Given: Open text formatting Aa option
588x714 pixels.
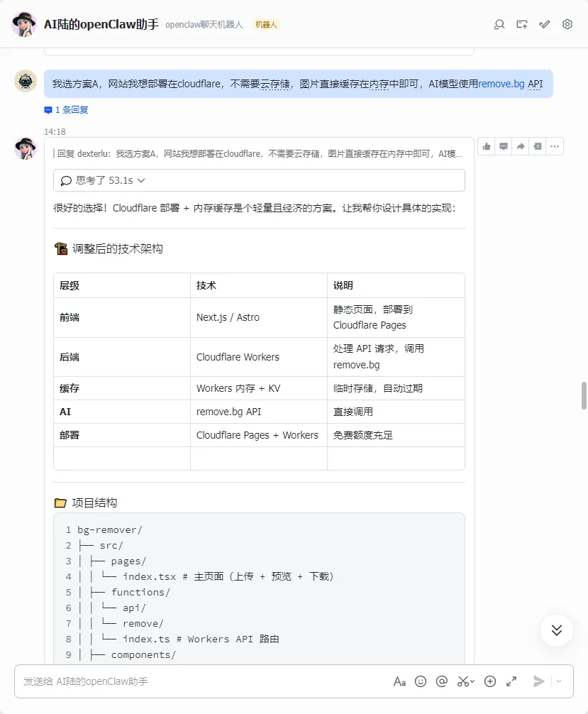Looking at the screenshot, I should pos(399,681).
